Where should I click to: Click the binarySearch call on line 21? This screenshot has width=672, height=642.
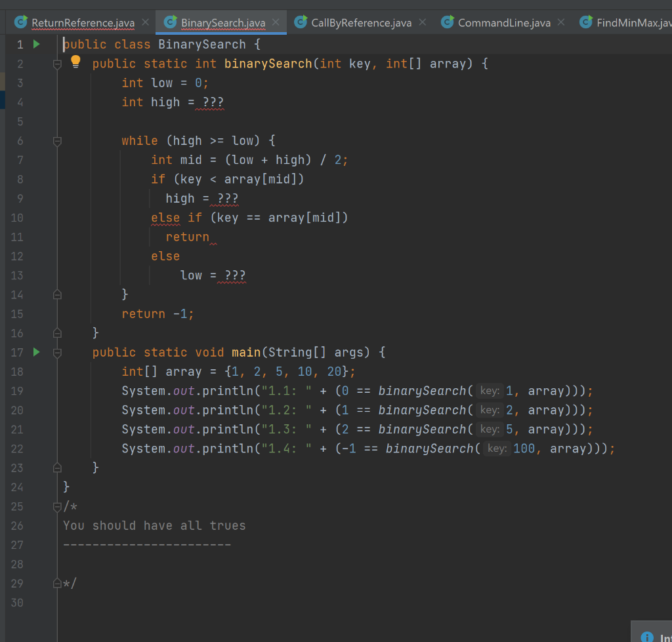coord(422,429)
